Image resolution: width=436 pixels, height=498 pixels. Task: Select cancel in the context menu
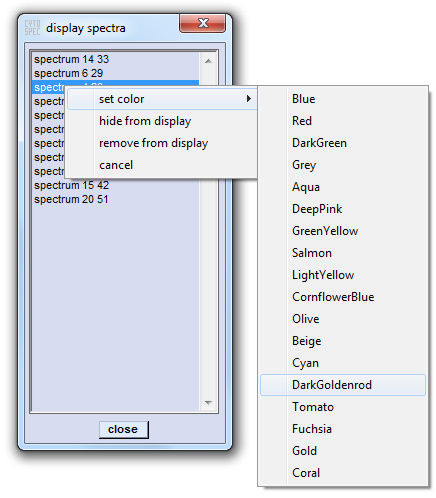coord(162,165)
